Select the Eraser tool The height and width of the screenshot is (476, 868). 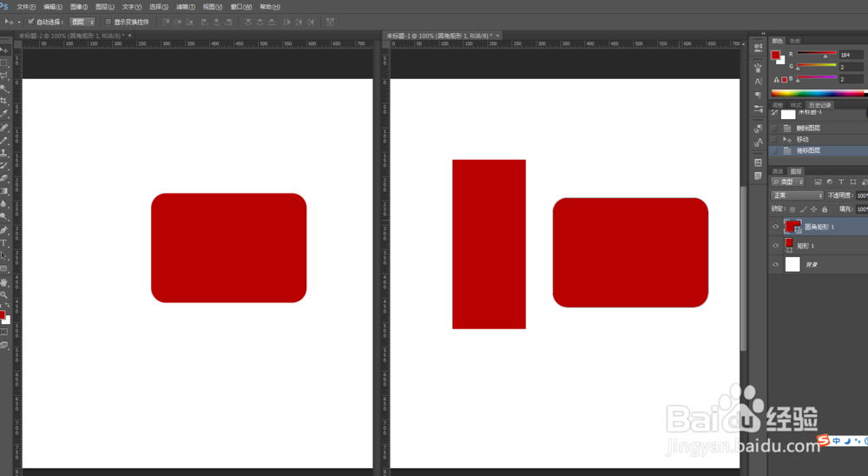click(x=4, y=178)
